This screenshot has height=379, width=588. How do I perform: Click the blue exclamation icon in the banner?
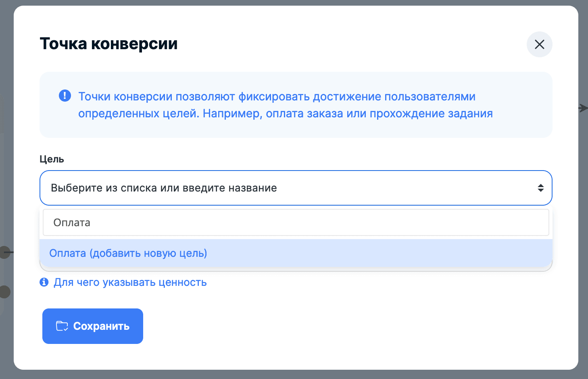[65, 96]
